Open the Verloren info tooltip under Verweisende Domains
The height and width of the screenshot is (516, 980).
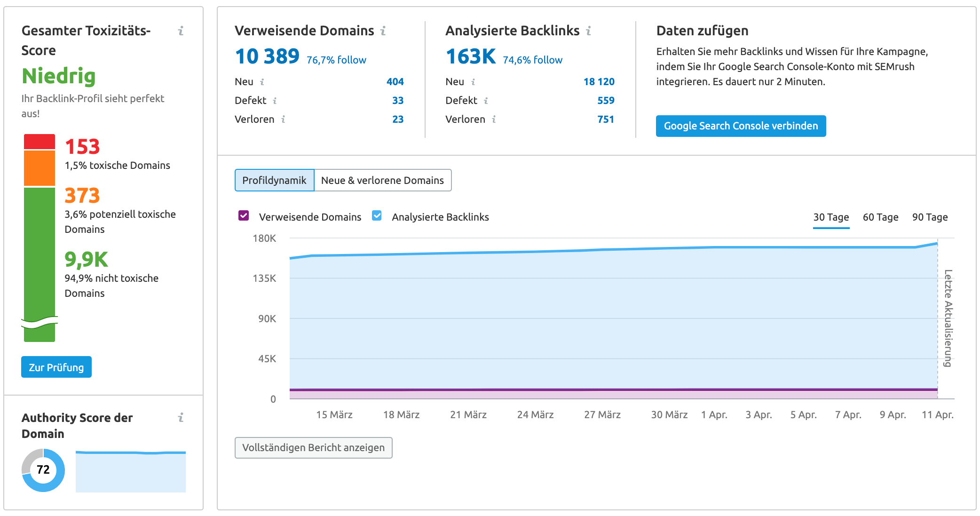tap(283, 119)
